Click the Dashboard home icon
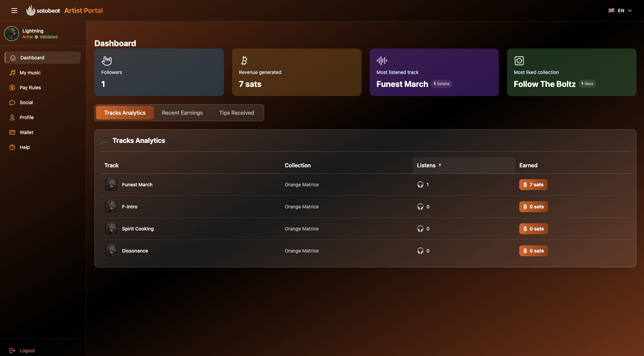Viewport: 644px width, 356px height. (13, 58)
